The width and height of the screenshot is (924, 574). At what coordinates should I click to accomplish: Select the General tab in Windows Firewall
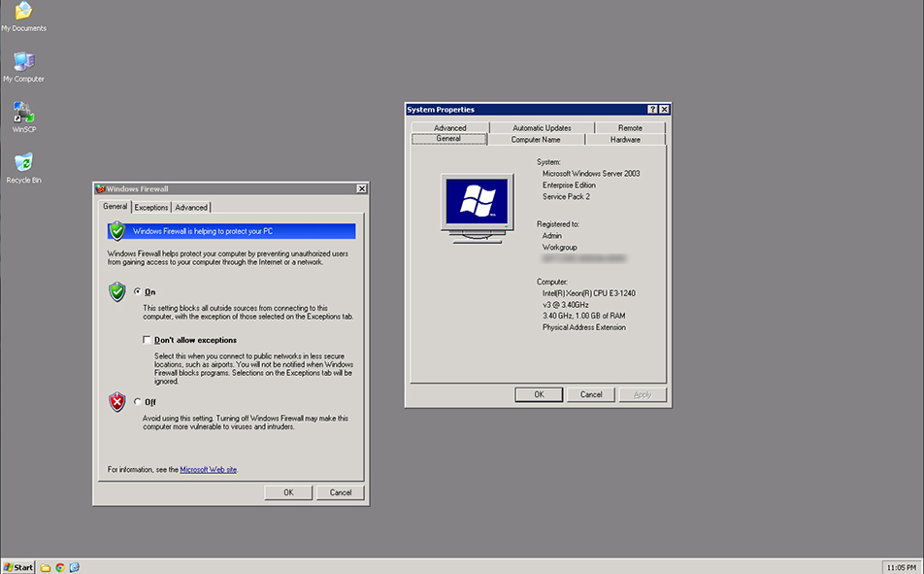point(115,207)
